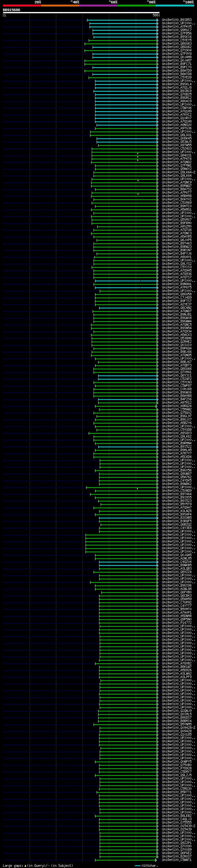
Task: Click the query name BB915686
Action: (x=11, y=10)
